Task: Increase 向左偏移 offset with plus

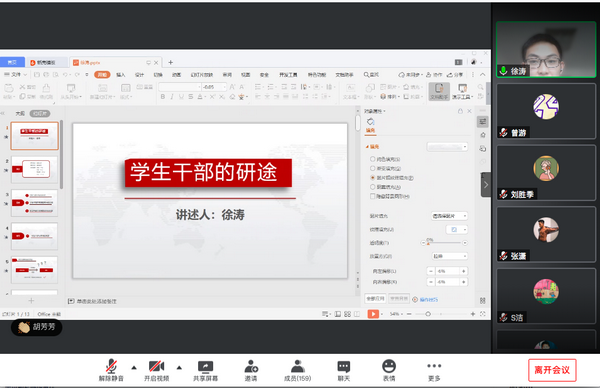Action: (x=463, y=271)
